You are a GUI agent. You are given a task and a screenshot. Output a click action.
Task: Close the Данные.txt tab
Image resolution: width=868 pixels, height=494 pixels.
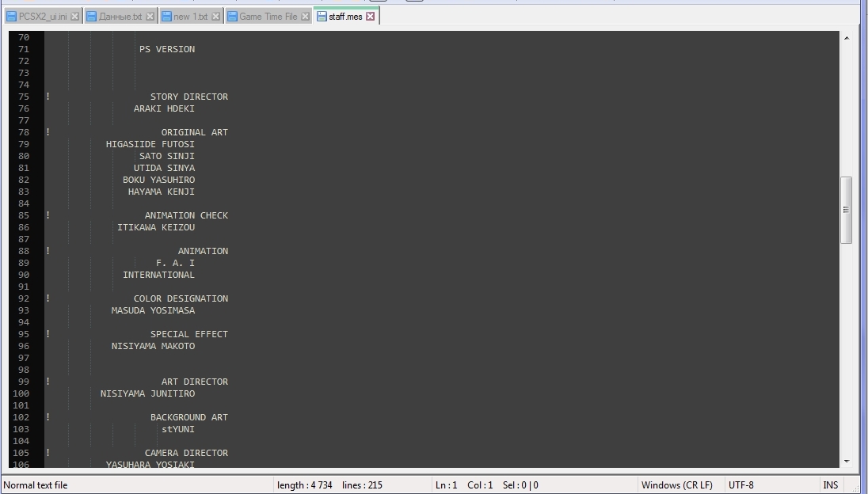(x=150, y=17)
